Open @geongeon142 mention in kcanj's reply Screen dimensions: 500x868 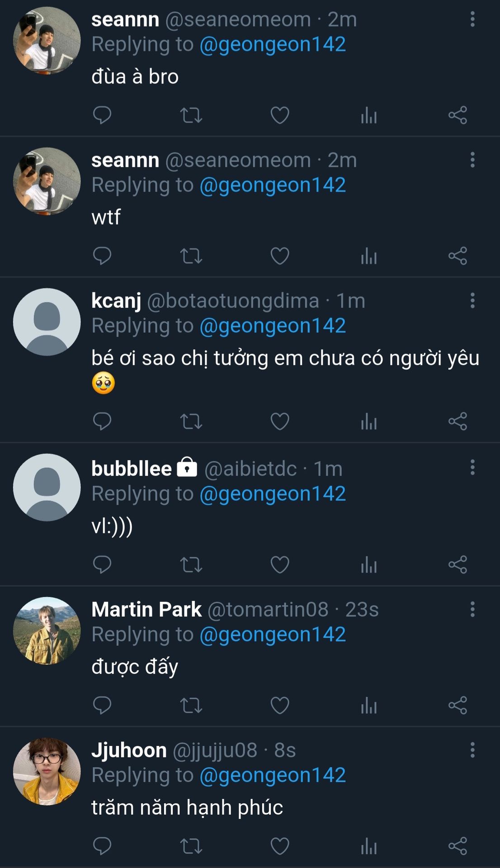(273, 326)
